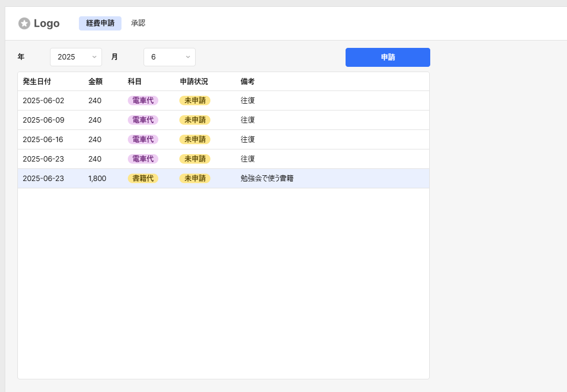The height and width of the screenshot is (392, 567).
Task: Switch to the 承認 tab
Action: [x=138, y=23]
